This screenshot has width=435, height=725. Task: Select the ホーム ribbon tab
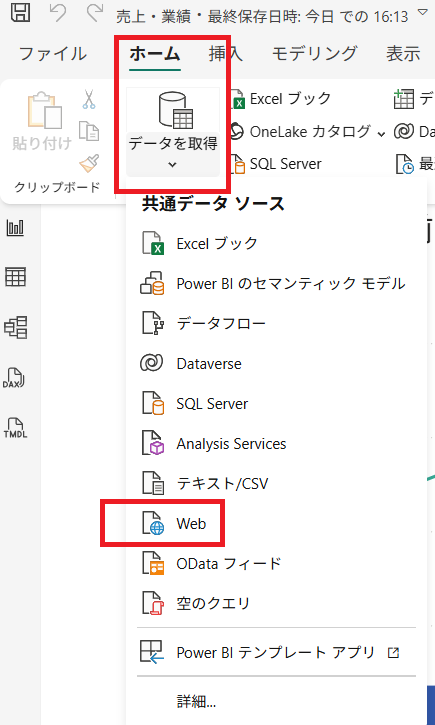[x=155, y=54]
